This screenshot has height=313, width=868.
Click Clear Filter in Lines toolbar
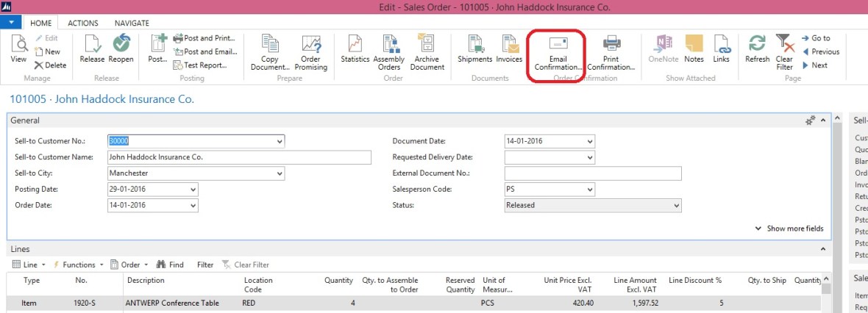(246, 265)
